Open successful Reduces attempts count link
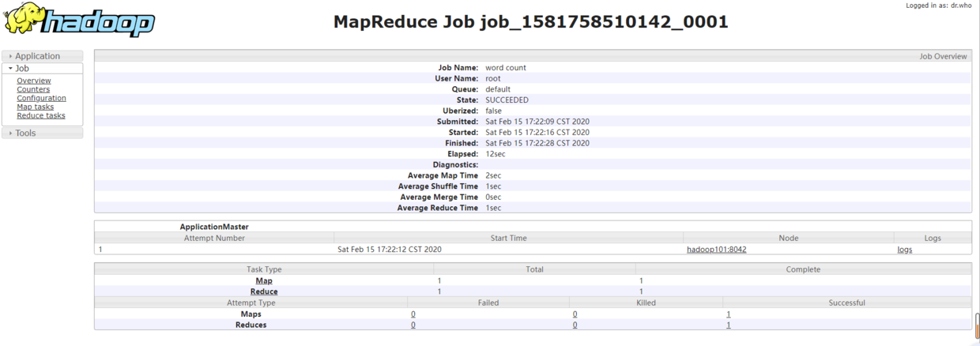 click(x=728, y=325)
